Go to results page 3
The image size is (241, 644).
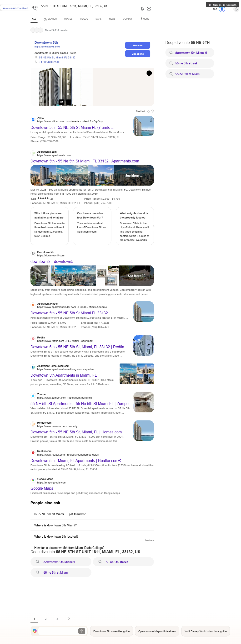(57, 619)
